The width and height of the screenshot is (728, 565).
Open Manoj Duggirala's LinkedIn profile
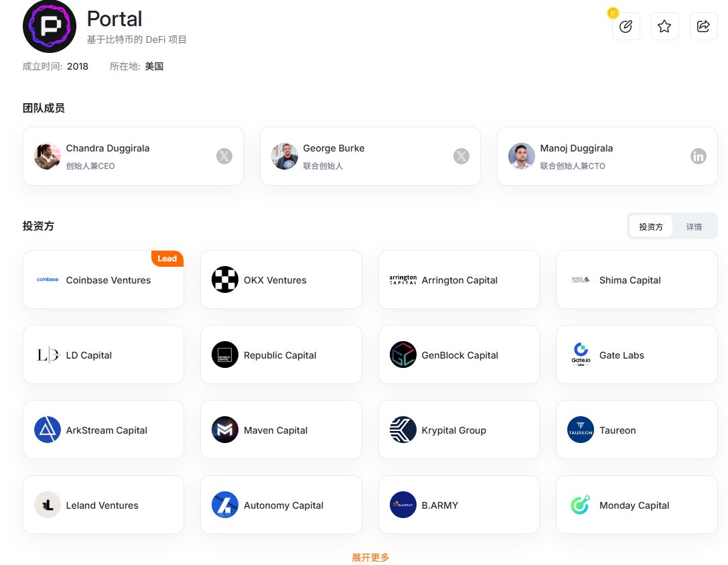point(699,155)
